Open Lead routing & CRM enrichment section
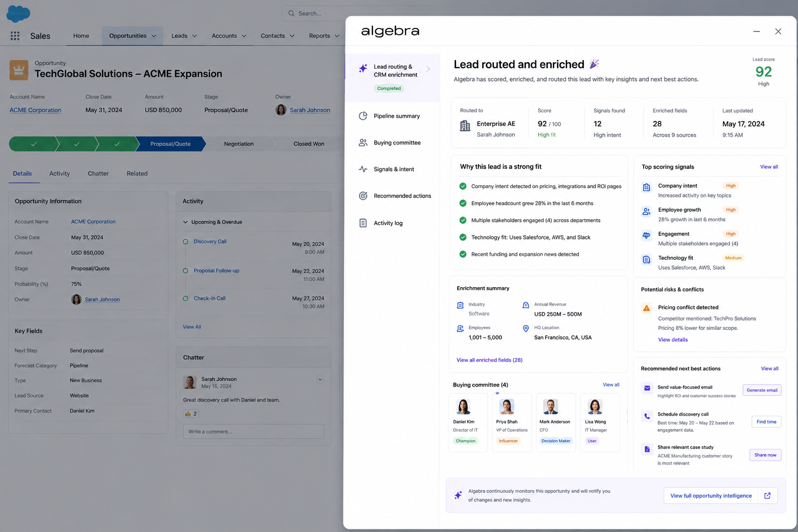 (393, 77)
